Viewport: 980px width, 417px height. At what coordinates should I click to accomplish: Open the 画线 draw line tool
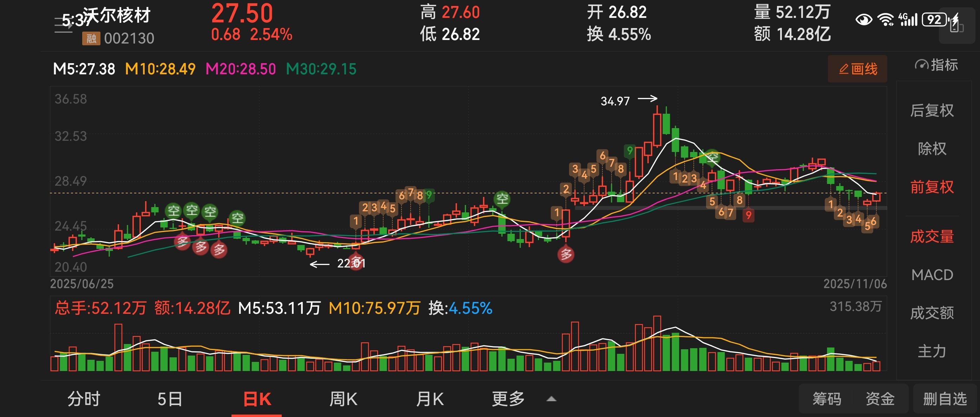click(x=857, y=69)
